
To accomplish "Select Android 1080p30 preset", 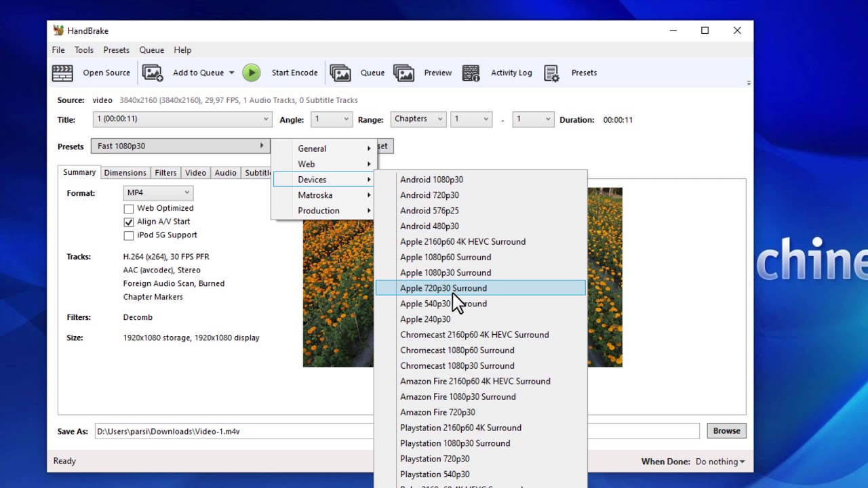I will 480,180.
